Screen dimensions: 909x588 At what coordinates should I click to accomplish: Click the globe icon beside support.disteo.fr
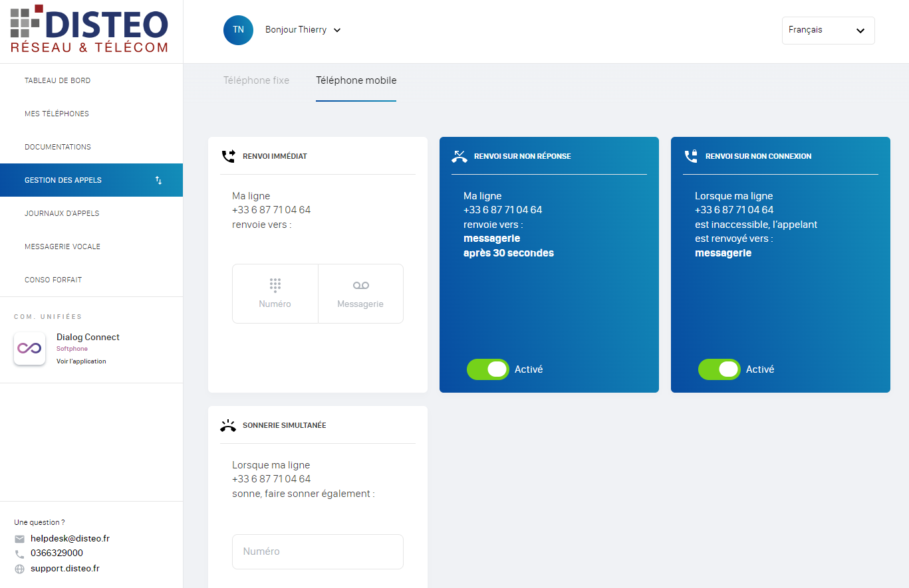tap(19, 569)
